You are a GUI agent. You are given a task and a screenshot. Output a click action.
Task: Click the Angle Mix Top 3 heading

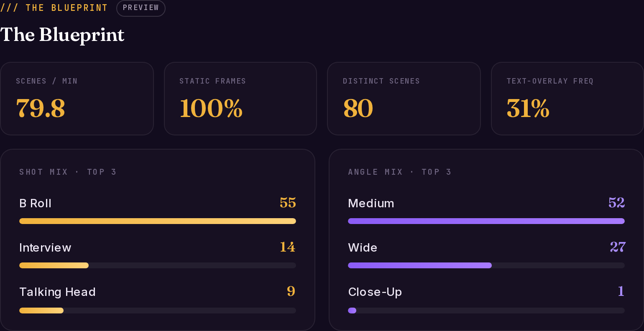[400, 172]
